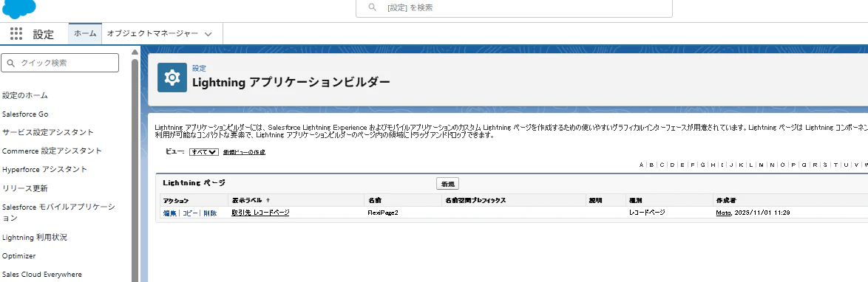Switch to the ホーム tab

point(85,33)
